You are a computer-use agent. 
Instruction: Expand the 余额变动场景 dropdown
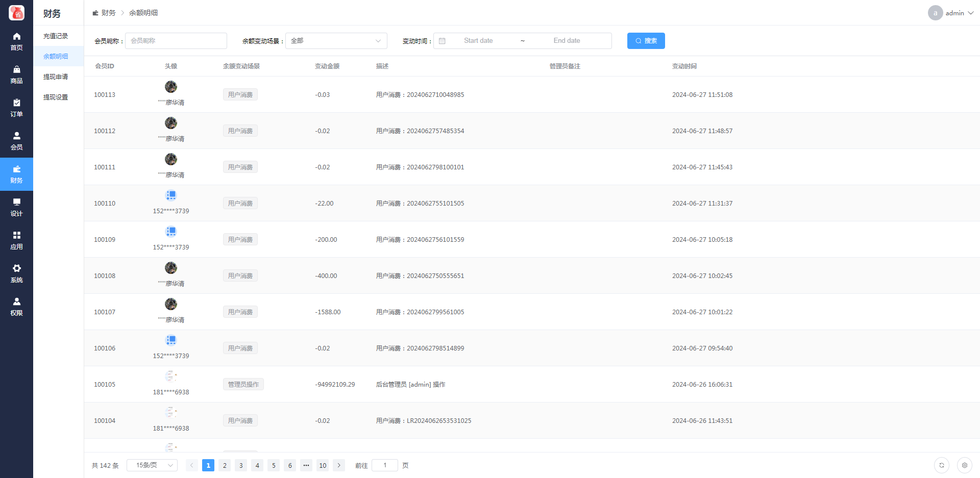click(336, 41)
